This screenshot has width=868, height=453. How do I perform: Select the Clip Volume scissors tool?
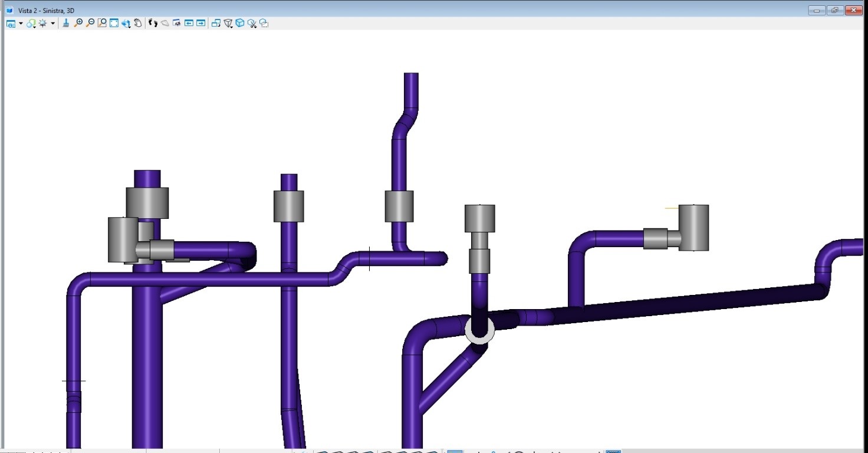(x=252, y=24)
